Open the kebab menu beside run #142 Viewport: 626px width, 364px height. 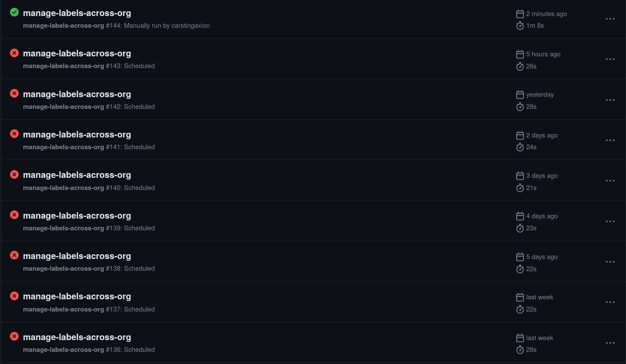(x=610, y=100)
